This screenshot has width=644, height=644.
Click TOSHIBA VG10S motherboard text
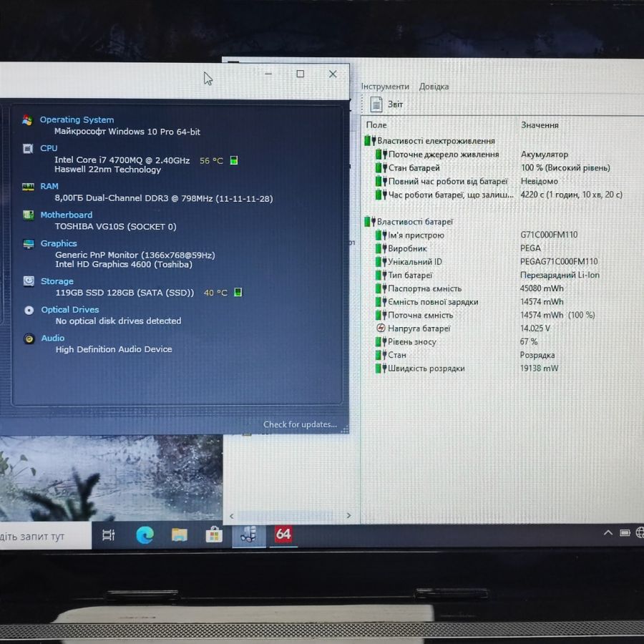[116, 227]
